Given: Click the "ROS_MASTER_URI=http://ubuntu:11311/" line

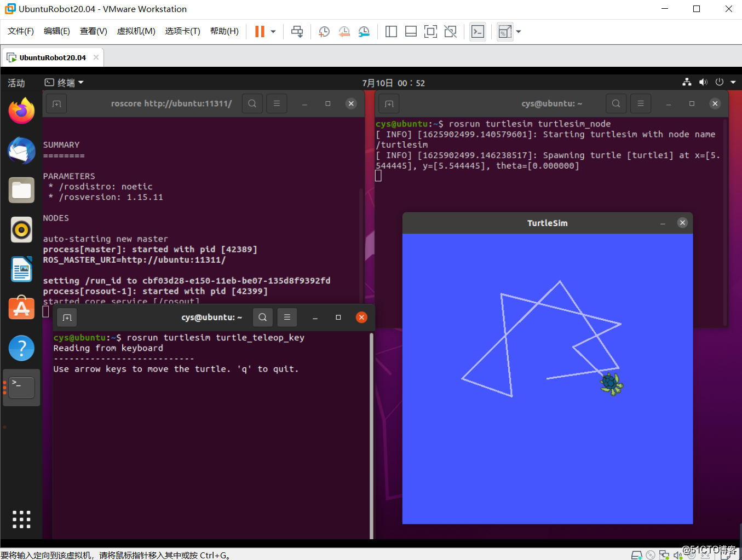Looking at the screenshot, I should click(134, 260).
